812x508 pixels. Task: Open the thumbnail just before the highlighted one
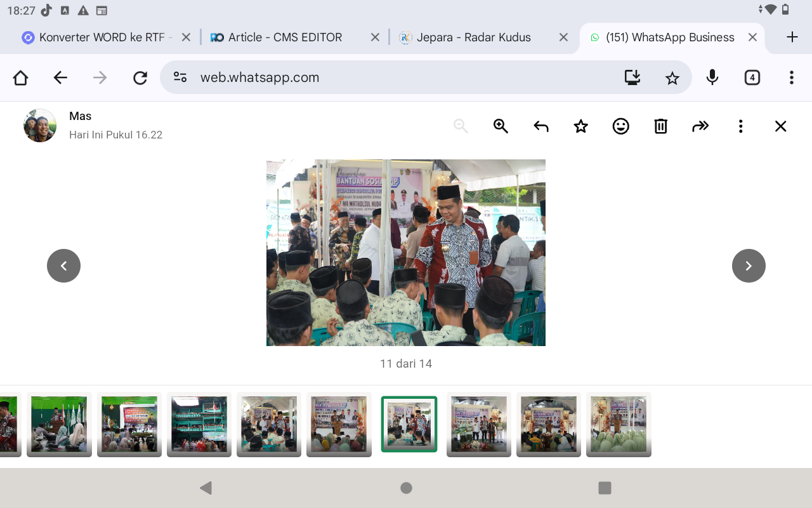(339, 424)
